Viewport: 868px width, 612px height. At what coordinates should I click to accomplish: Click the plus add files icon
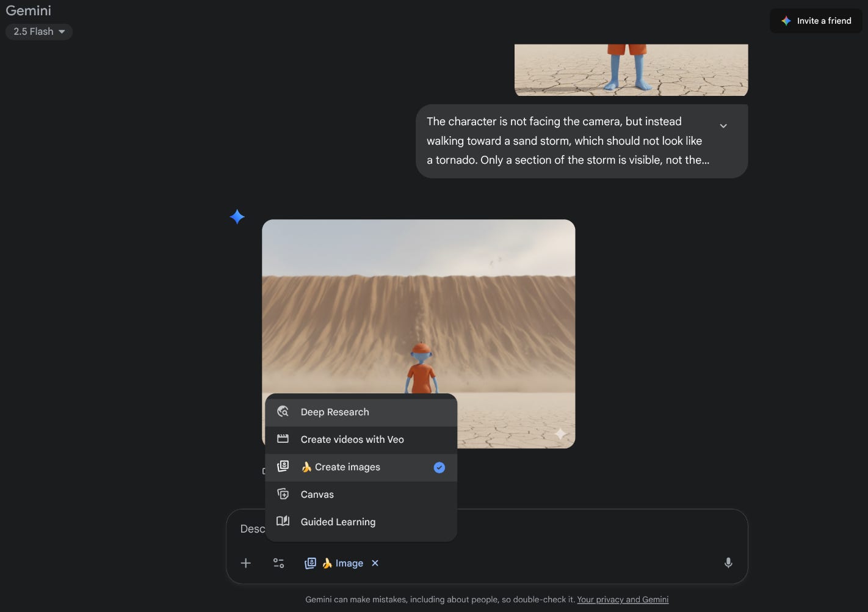pos(246,563)
